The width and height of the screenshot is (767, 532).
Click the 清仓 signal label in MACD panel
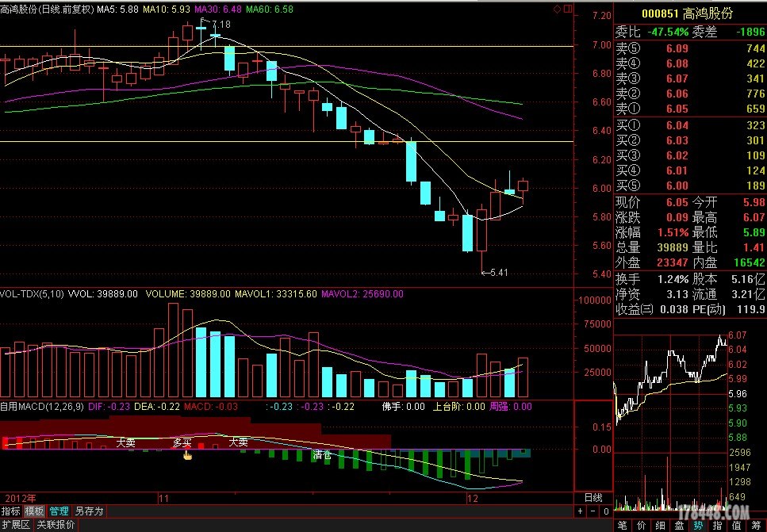click(x=322, y=455)
